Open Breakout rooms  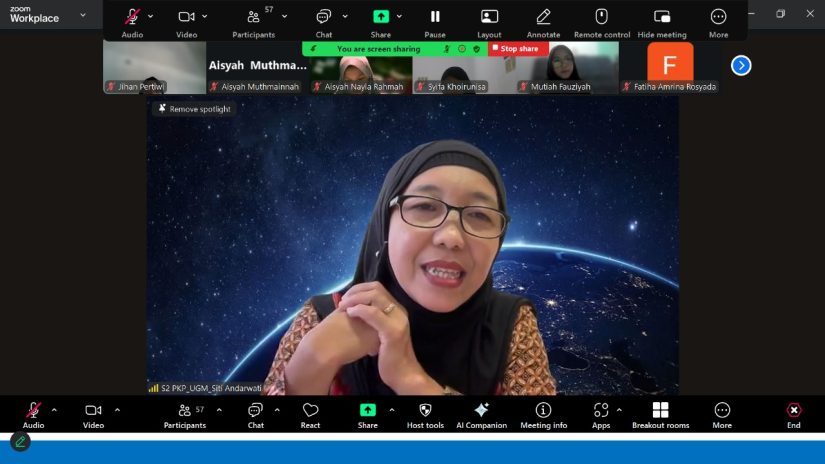coord(660,415)
